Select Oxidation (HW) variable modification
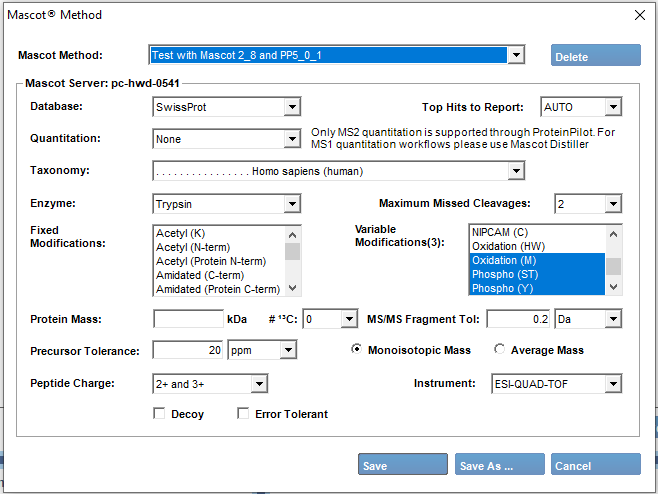The height and width of the screenshot is (494, 658). click(x=537, y=246)
